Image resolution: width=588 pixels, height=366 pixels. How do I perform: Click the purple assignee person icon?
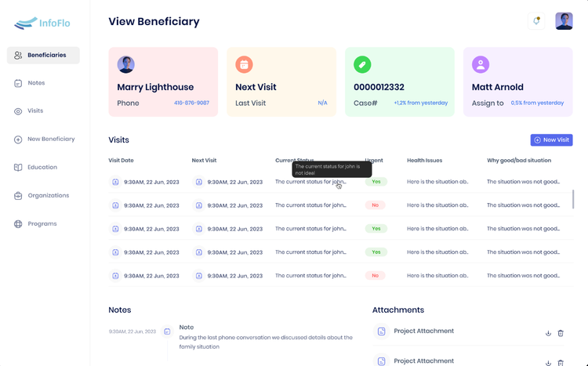tap(481, 64)
